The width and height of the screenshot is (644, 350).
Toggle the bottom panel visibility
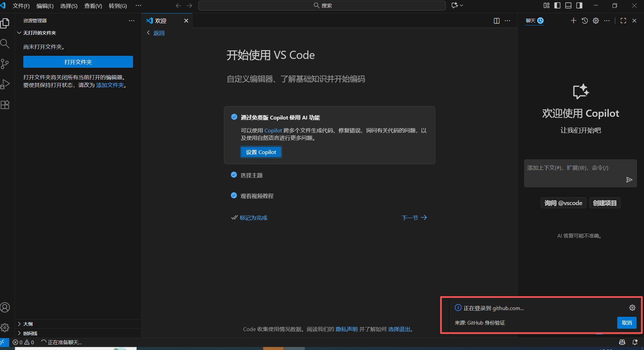(x=569, y=5)
